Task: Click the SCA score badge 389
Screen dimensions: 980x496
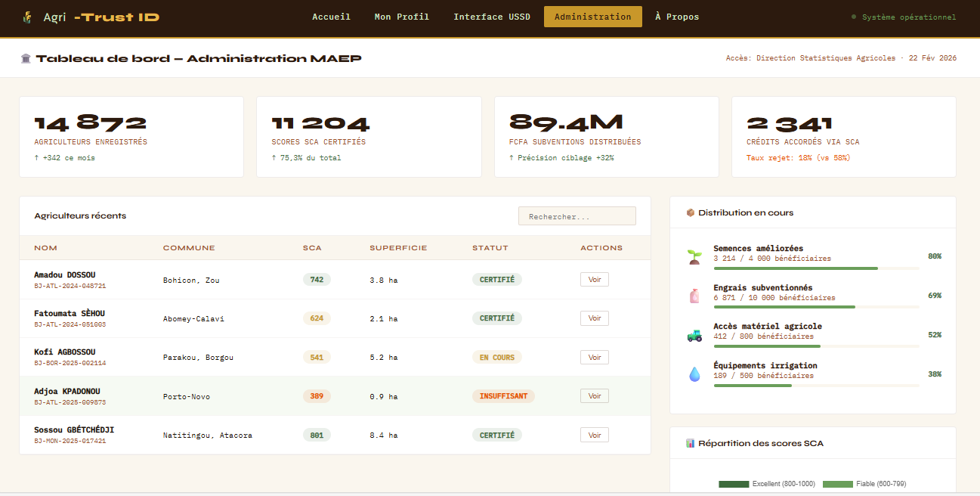Action: pyautogui.click(x=317, y=396)
